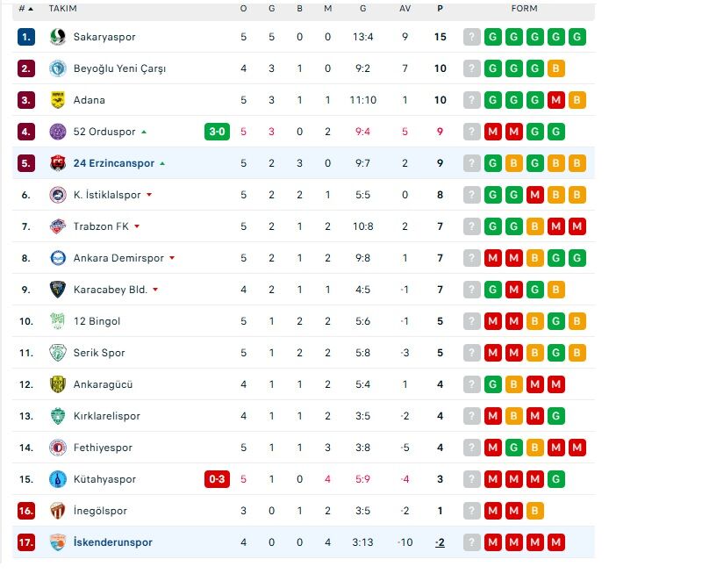Viewport: 702px width, 588px height.
Task: Open the 3-0 live score for 52 Orduspor
Action: [x=217, y=132]
